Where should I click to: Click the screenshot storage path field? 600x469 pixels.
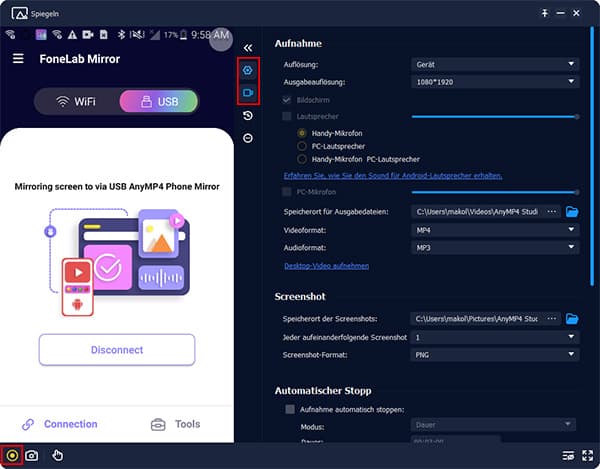click(477, 319)
